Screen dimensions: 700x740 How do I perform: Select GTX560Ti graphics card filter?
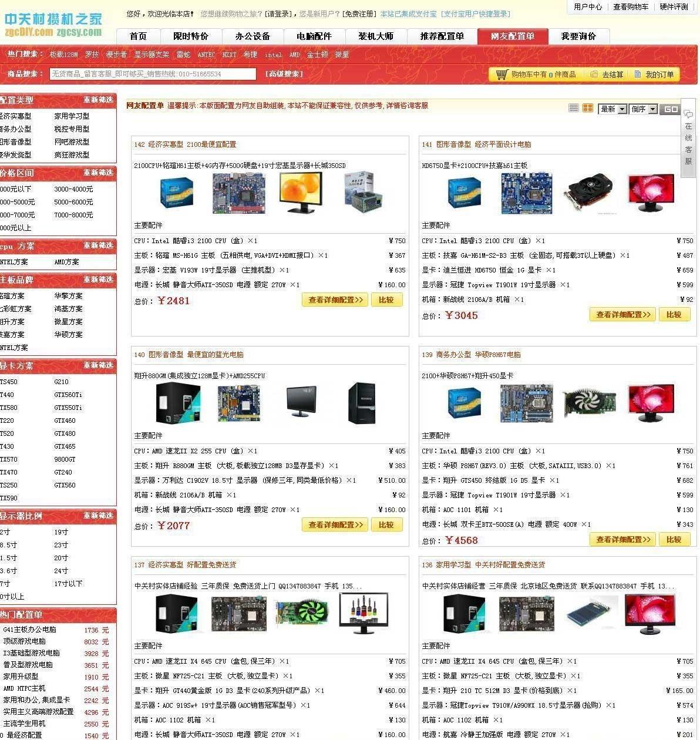click(x=68, y=395)
